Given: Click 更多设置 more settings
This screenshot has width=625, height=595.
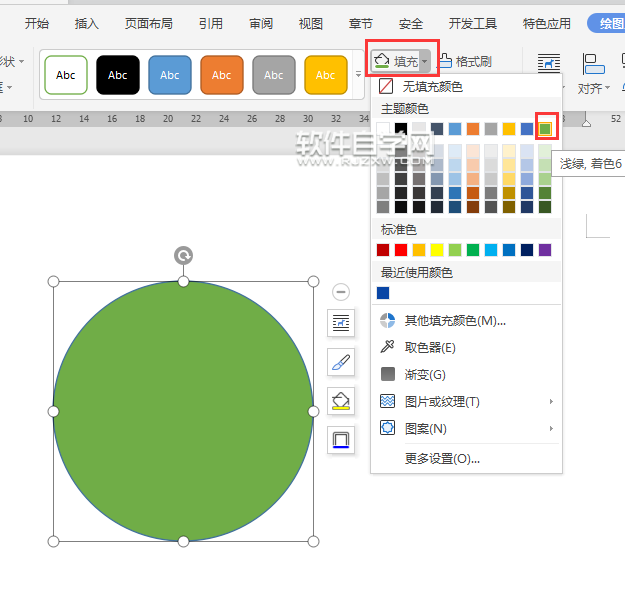Looking at the screenshot, I should pyautogui.click(x=442, y=459).
